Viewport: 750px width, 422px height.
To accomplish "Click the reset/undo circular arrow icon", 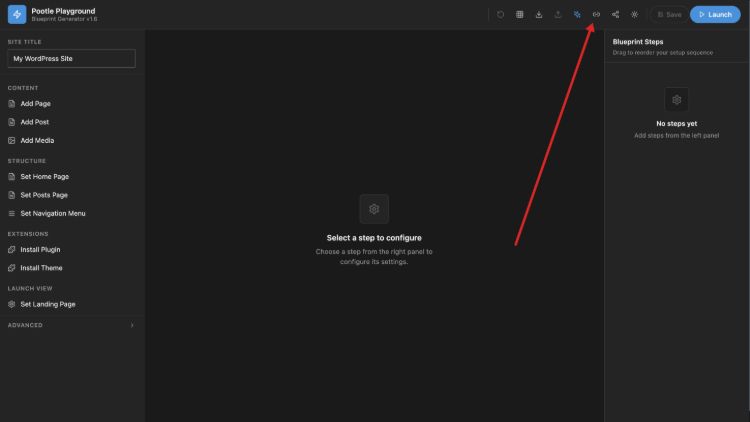I will 500,14.
